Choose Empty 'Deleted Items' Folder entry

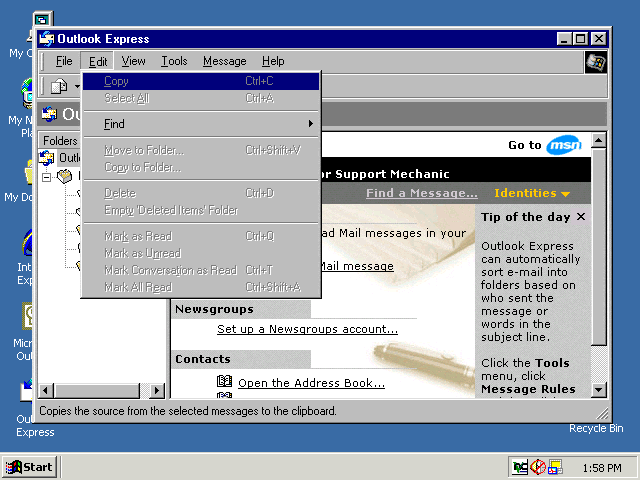(x=201, y=210)
